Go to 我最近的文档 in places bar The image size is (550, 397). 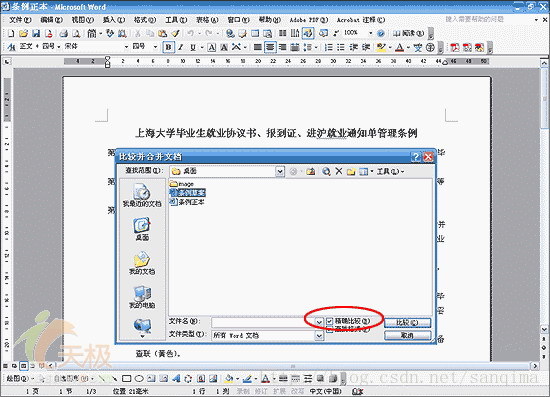(x=142, y=195)
